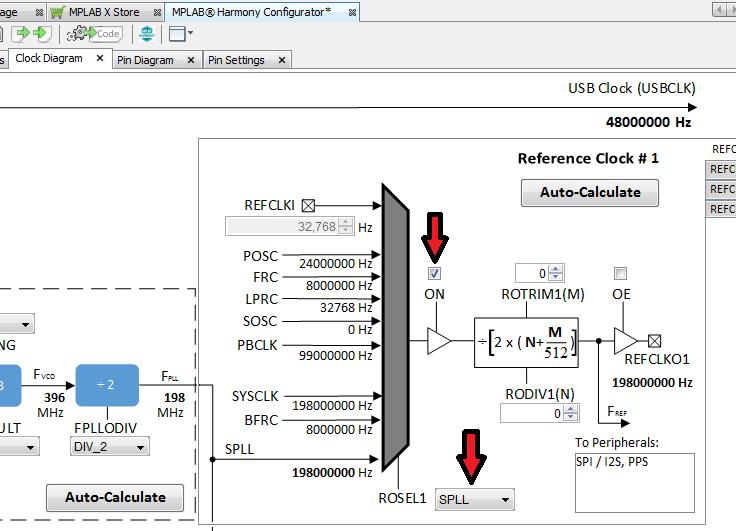Open the window layout toolbar icon
736x531 pixels.
coord(177,34)
